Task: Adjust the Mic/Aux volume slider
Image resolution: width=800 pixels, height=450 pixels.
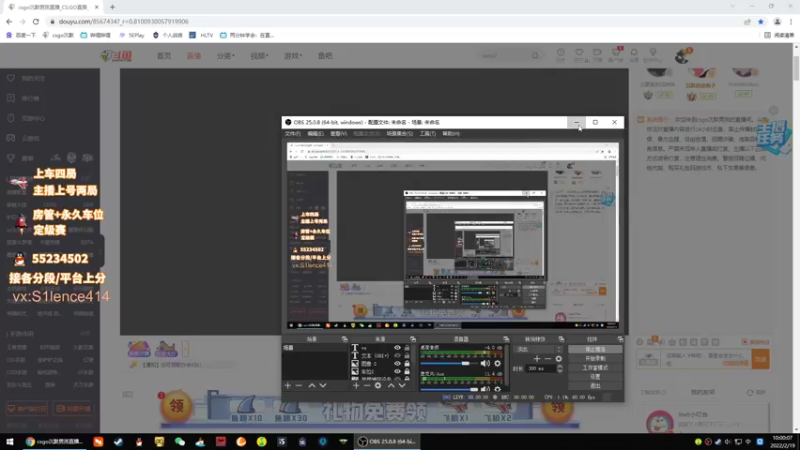Action: click(x=447, y=390)
